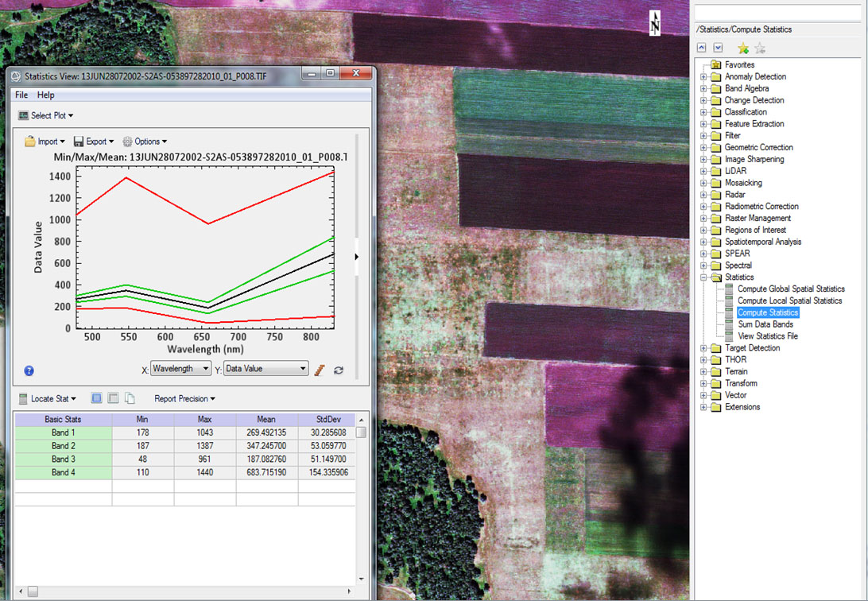The height and width of the screenshot is (601, 868).
Task: Open the Select Plot button menu
Action: point(46,115)
